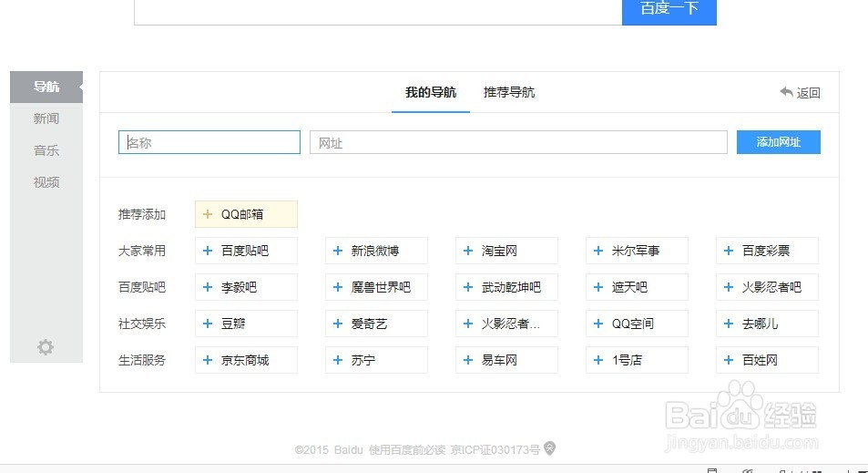Screen dimensions: 868x473
Task: Click plus icon beside 新浪微博
Action: [338, 251]
